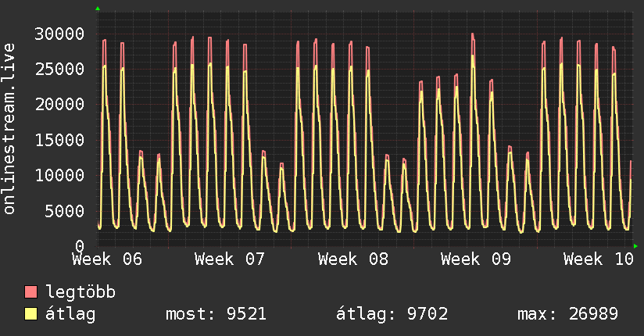Click the Week 09 axis label
The height and width of the screenshot is (336, 644).
click(x=476, y=259)
